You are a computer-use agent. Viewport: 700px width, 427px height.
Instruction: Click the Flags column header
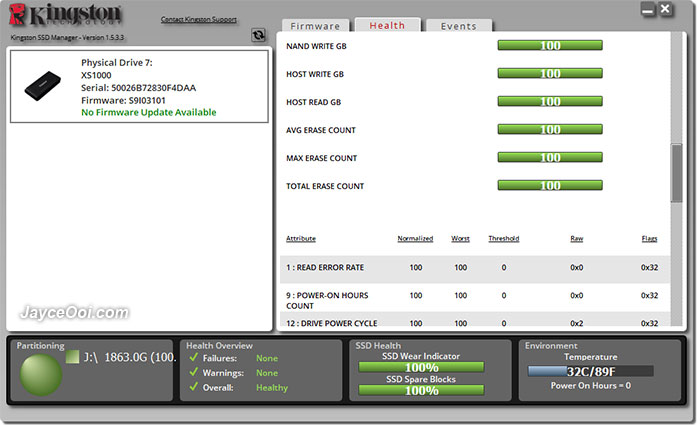coord(649,239)
